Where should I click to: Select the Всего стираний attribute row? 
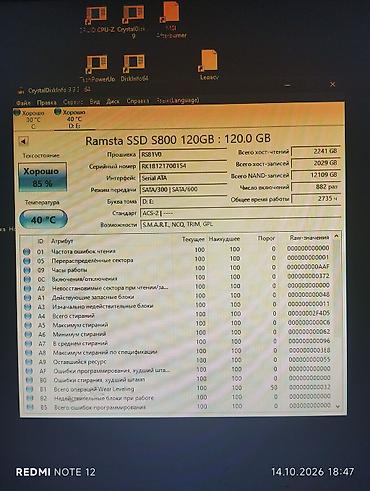(x=177, y=315)
